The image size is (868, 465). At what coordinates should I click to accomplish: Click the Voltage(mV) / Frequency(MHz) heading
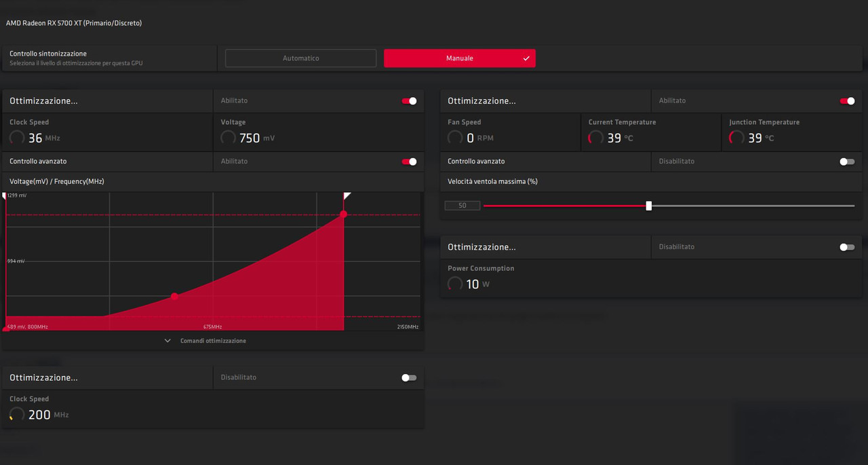(x=57, y=182)
